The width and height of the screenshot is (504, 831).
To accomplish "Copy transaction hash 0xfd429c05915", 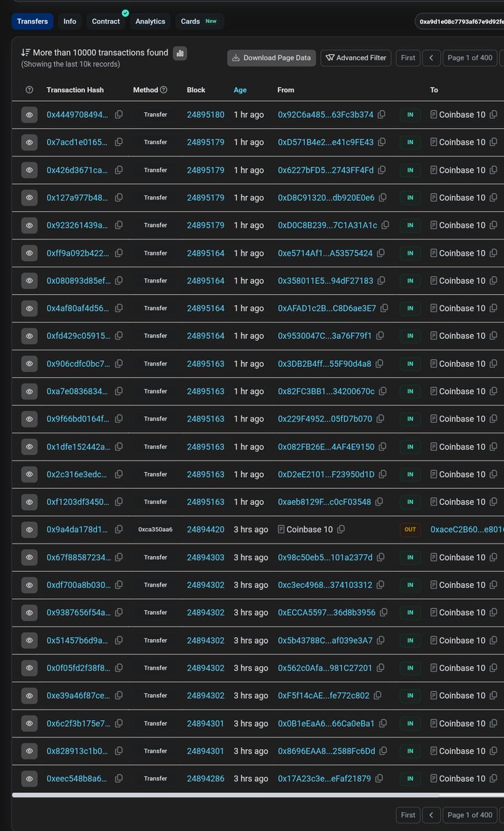I will (118, 336).
